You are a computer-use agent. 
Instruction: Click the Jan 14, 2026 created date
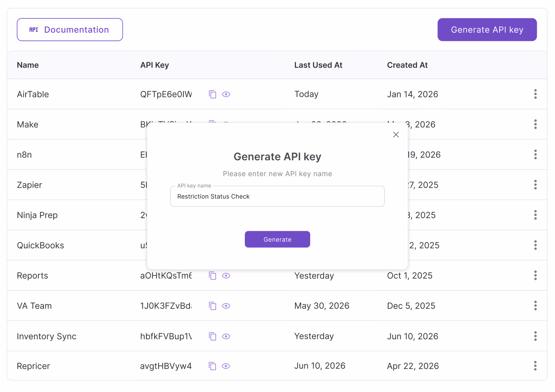(x=413, y=94)
